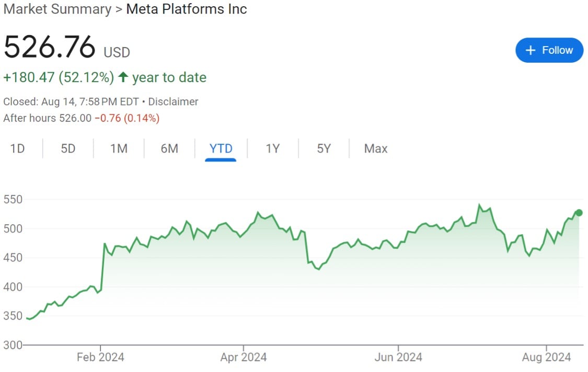The image size is (588, 372).
Task: Click the Disclaimer link
Action: coord(173,102)
